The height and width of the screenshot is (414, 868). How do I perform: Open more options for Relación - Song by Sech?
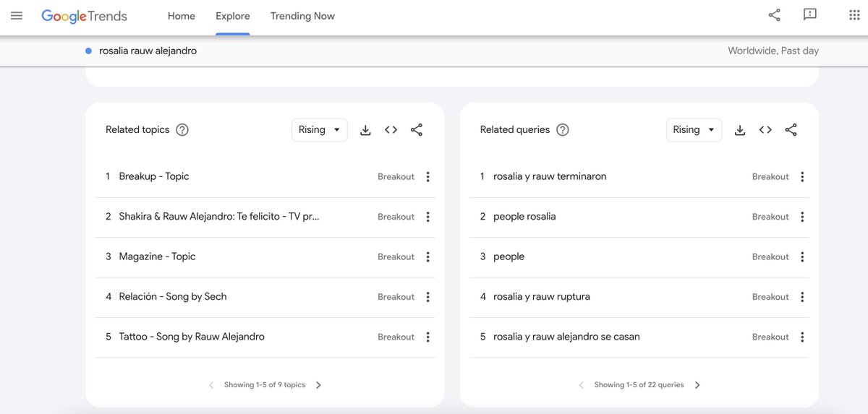click(427, 297)
